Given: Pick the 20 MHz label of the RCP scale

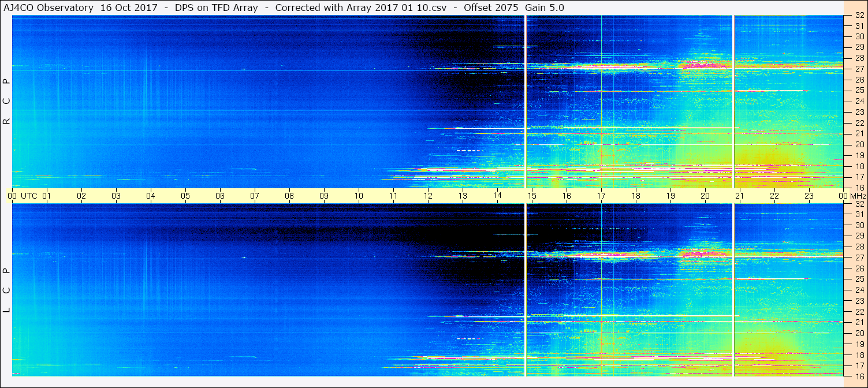Looking at the screenshot, I should [x=859, y=144].
